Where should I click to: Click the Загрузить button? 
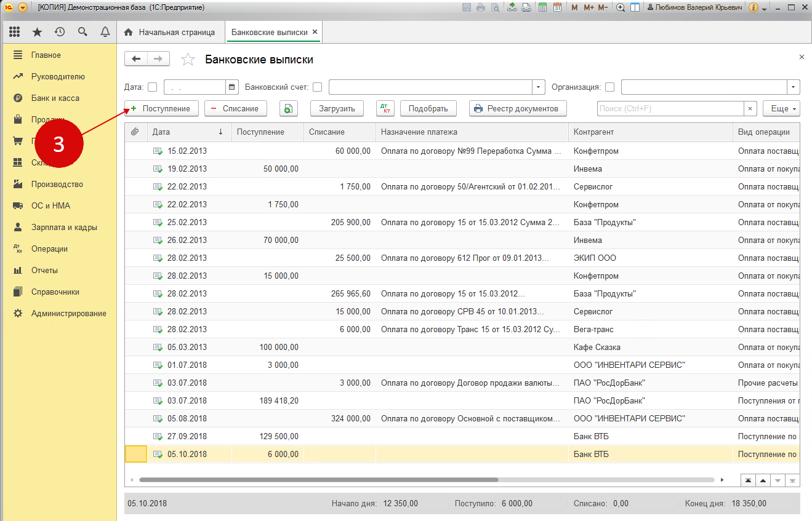pyautogui.click(x=337, y=109)
